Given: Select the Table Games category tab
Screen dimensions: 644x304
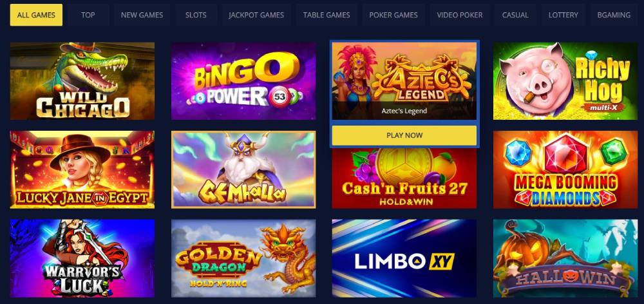Looking at the screenshot, I should pyautogui.click(x=327, y=15).
